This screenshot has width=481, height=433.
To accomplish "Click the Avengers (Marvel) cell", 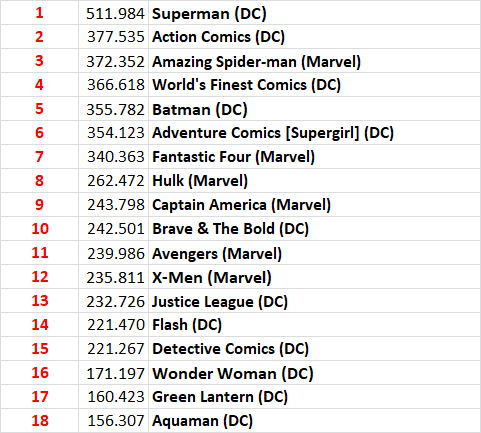I will (x=314, y=253).
